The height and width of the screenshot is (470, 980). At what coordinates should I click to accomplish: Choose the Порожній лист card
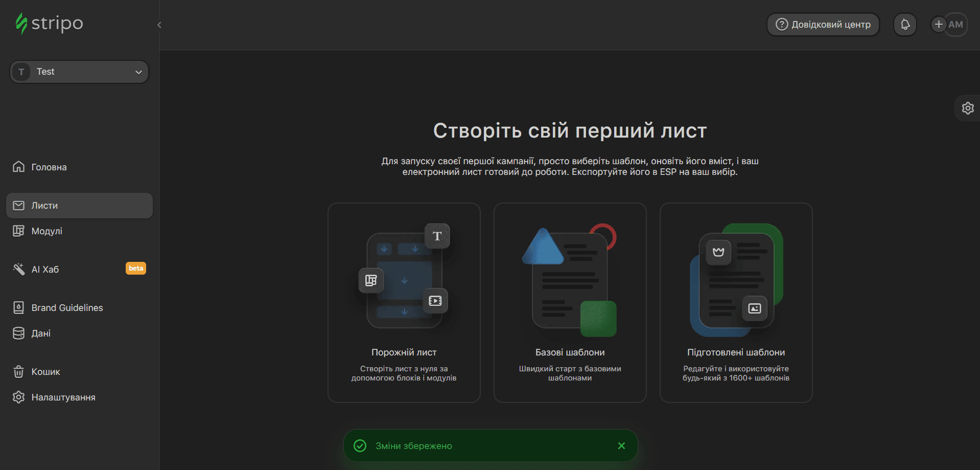[404, 303]
